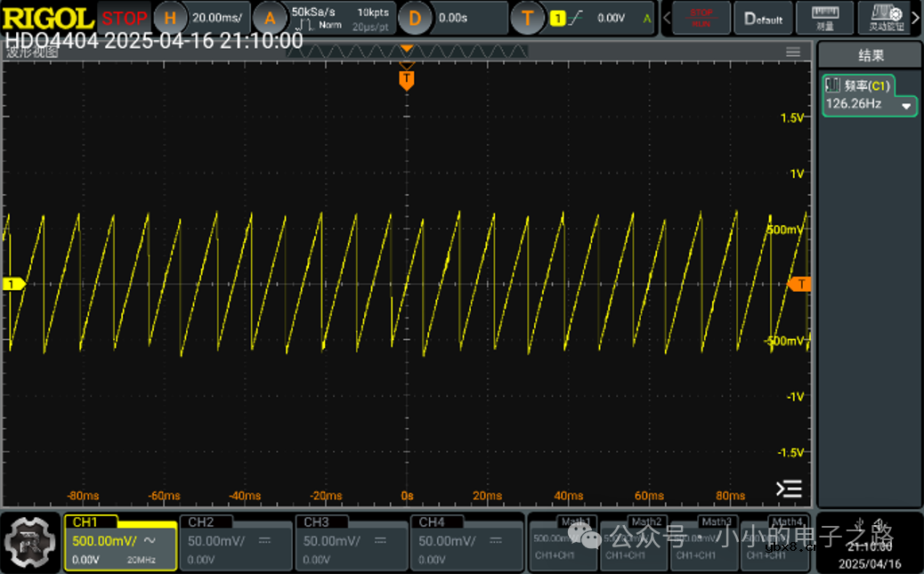
Task: Expand the frequency measurement dropdown arrow
Action: 906,106
